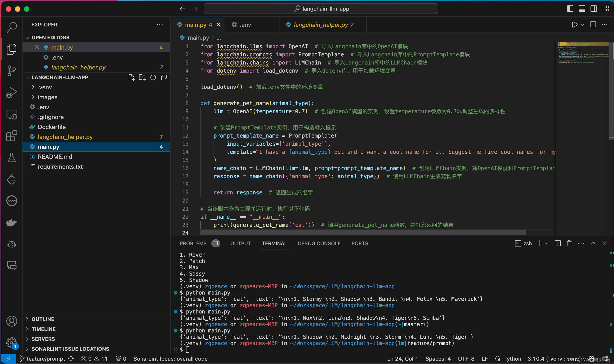Switch to the .env editor tab
Viewport: 614px width, 364px height.
pos(252,25)
